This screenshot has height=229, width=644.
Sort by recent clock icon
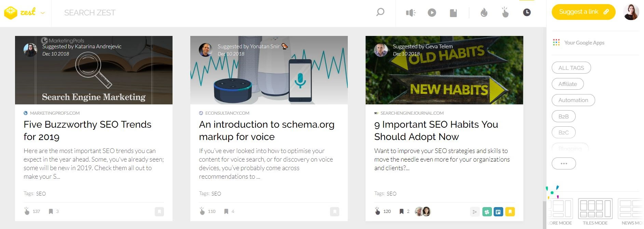[x=527, y=13]
